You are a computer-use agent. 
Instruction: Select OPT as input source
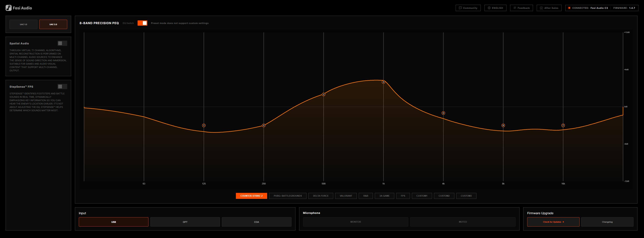click(x=185, y=222)
